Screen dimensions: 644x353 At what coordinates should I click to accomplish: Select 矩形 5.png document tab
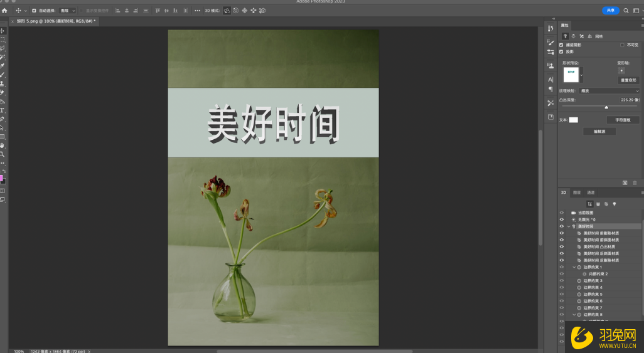coord(55,21)
